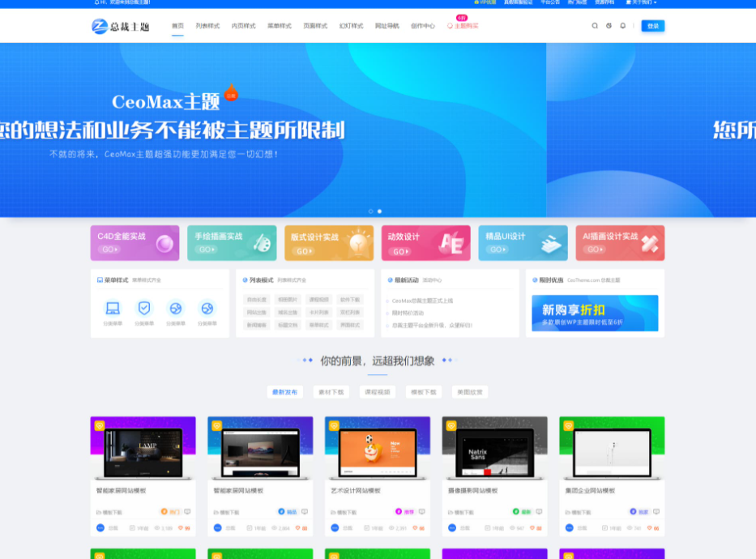Open the 集团企业网站模板 thumbnail
The image size is (756, 559).
pos(612,449)
